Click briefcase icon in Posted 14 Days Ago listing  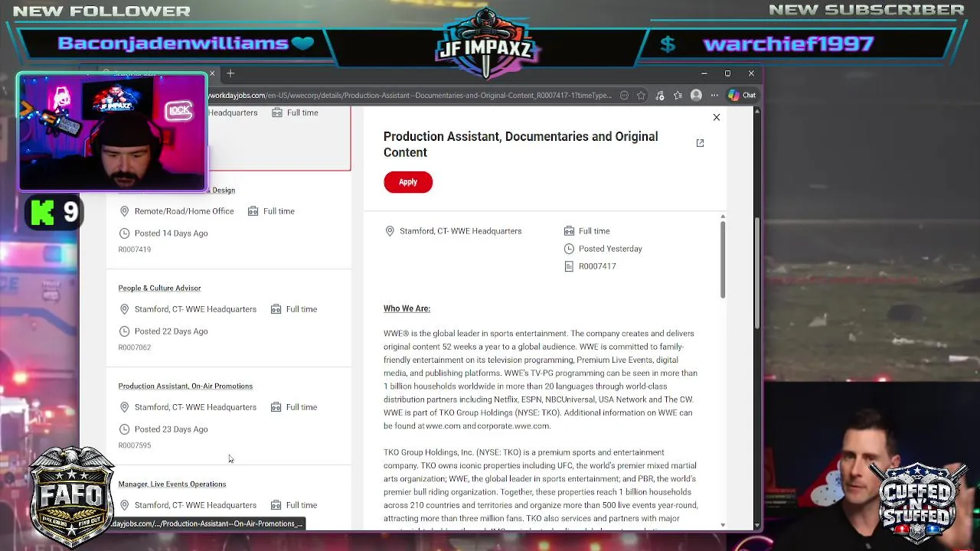tap(253, 211)
